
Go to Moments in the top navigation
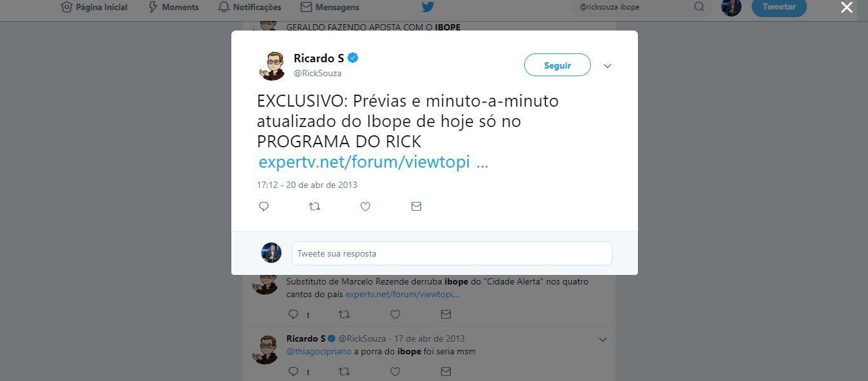(x=173, y=8)
